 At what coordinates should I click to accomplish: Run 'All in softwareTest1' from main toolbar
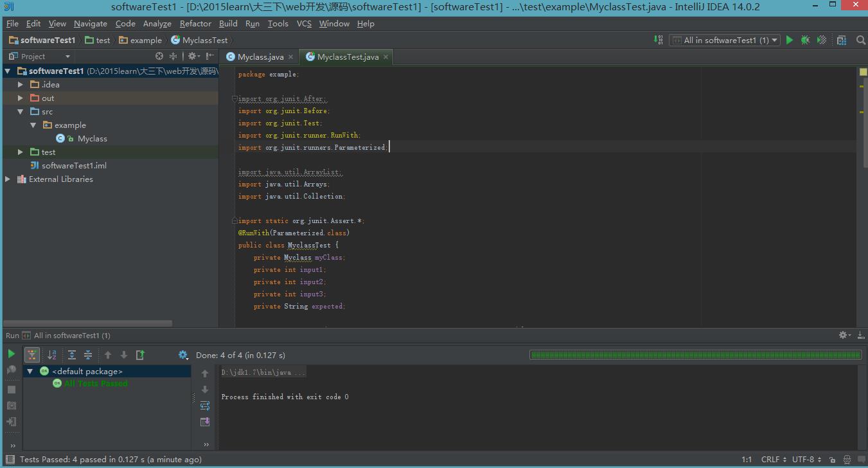[x=790, y=40]
